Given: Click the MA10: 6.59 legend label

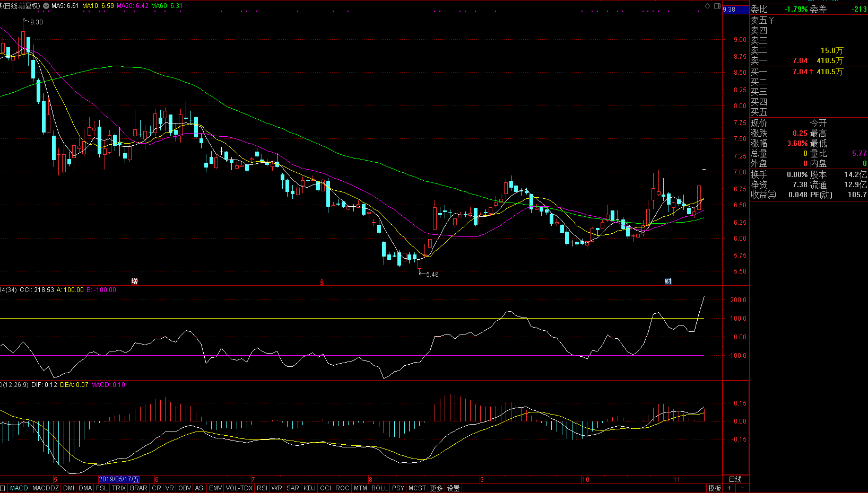Looking at the screenshot, I should point(98,6).
